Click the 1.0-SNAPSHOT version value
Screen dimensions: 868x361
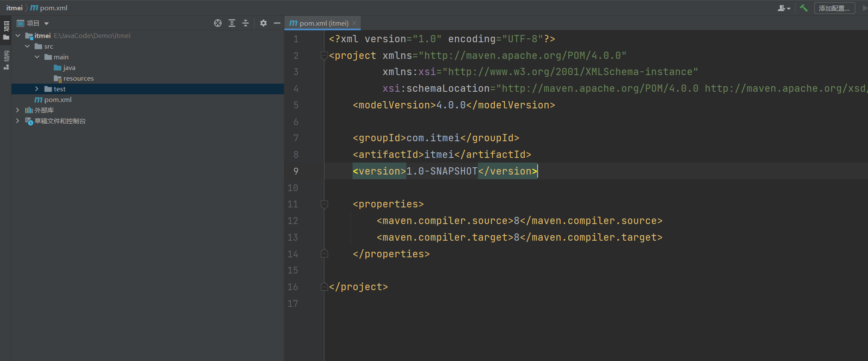442,171
